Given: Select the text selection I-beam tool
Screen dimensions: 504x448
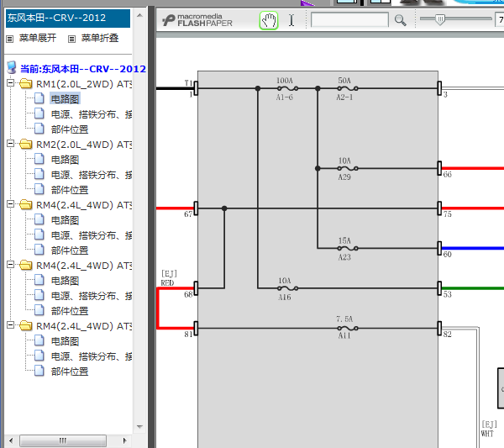Looking at the screenshot, I should click(x=291, y=20).
